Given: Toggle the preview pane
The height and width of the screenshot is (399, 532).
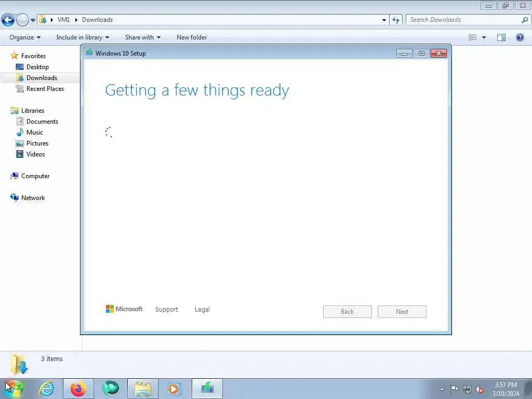Looking at the screenshot, I should click(501, 37).
